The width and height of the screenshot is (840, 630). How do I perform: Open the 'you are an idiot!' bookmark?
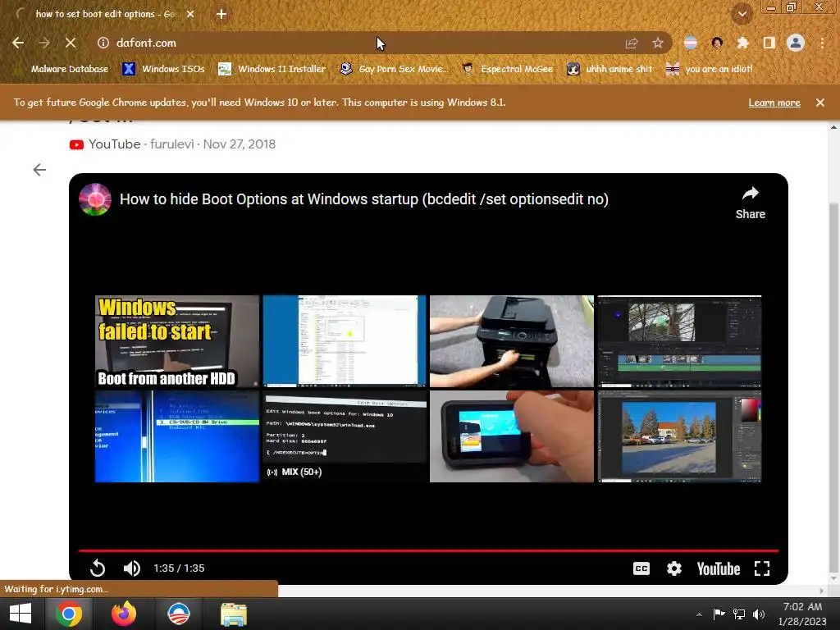click(710, 69)
